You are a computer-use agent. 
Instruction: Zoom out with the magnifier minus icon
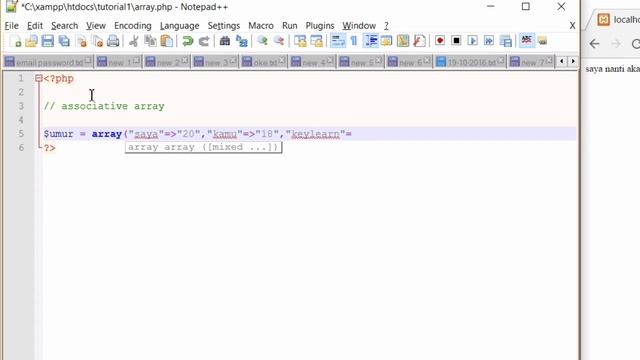coord(279,41)
